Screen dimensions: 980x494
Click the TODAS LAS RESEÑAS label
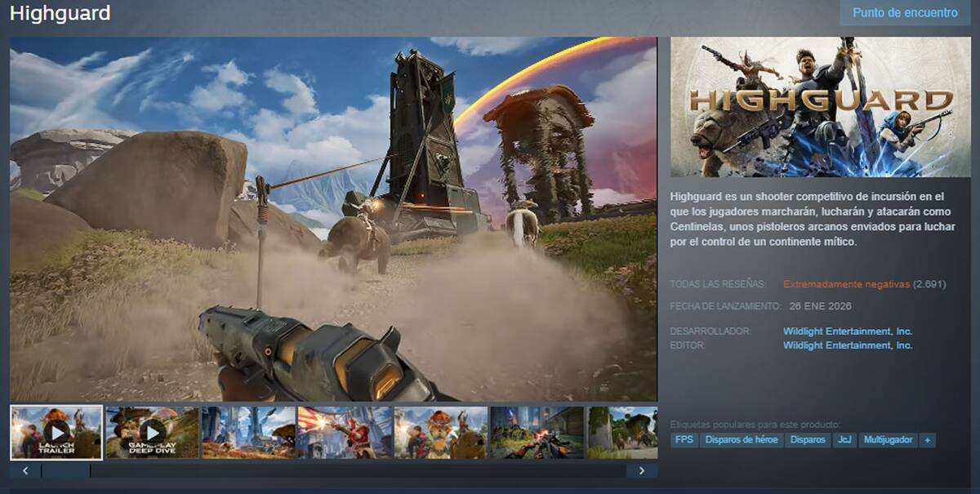[718, 284]
